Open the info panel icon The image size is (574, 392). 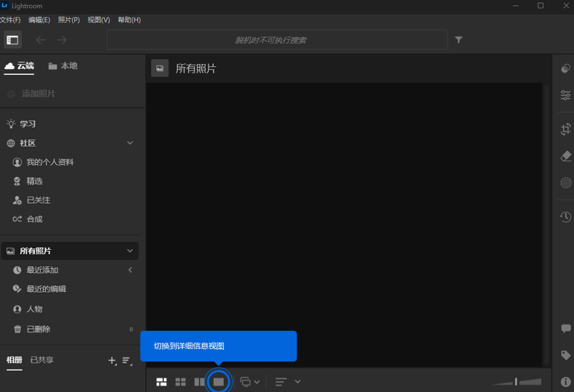(x=565, y=382)
